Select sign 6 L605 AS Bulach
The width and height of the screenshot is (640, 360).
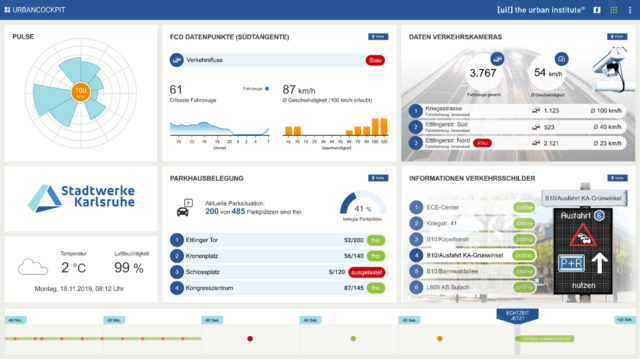click(473, 287)
